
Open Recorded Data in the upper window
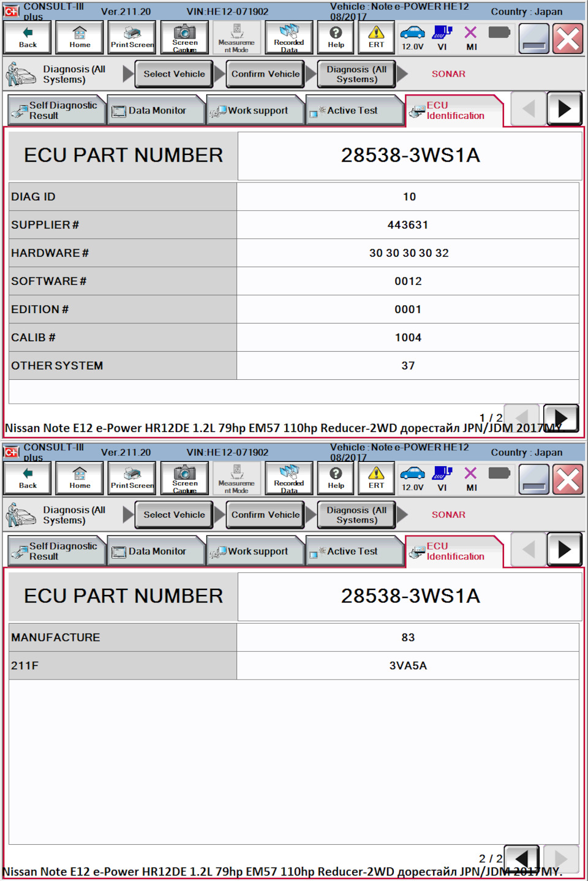tap(289, 37)
